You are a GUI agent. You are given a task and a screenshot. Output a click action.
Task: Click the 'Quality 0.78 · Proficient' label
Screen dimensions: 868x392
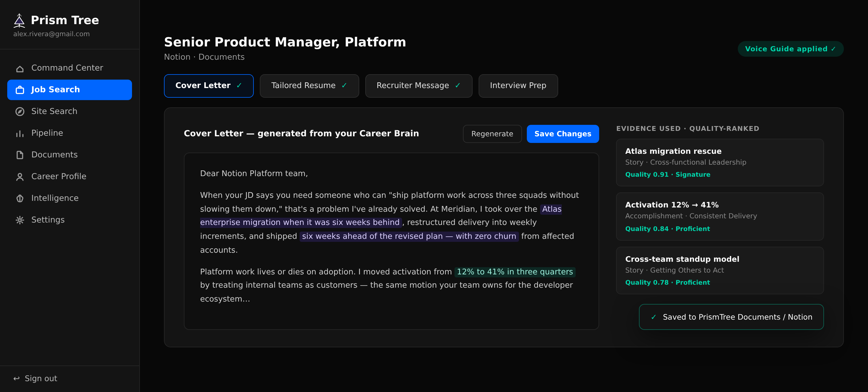[668, 283]
